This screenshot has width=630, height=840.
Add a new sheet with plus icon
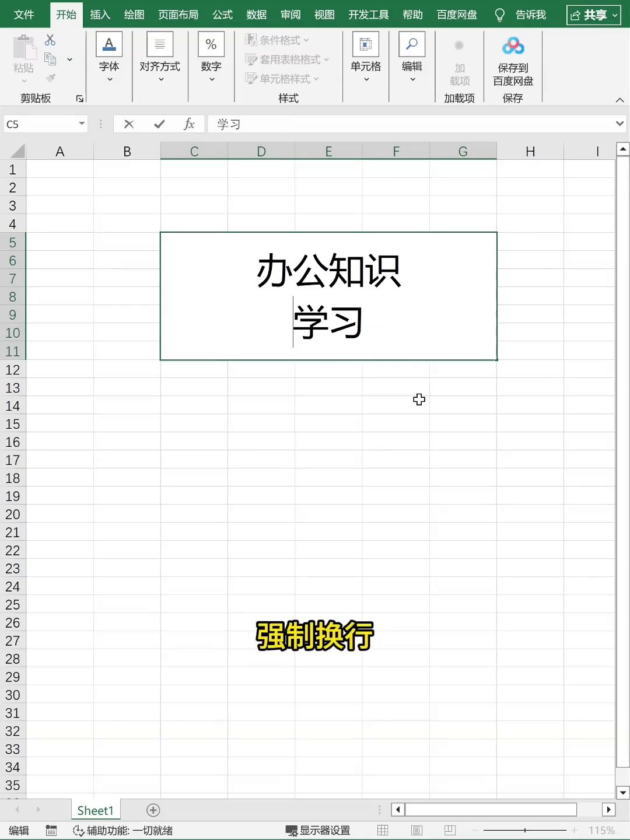tap(153, 810)
